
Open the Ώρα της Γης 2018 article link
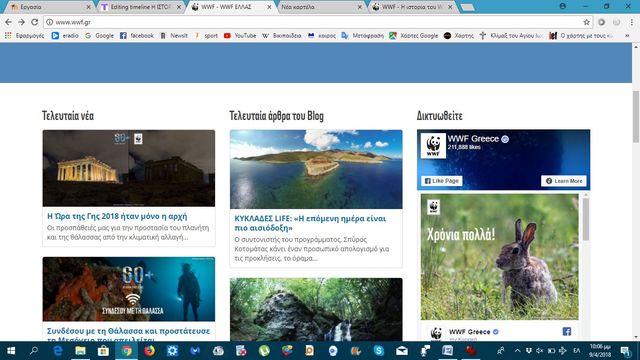click(117, 216)
